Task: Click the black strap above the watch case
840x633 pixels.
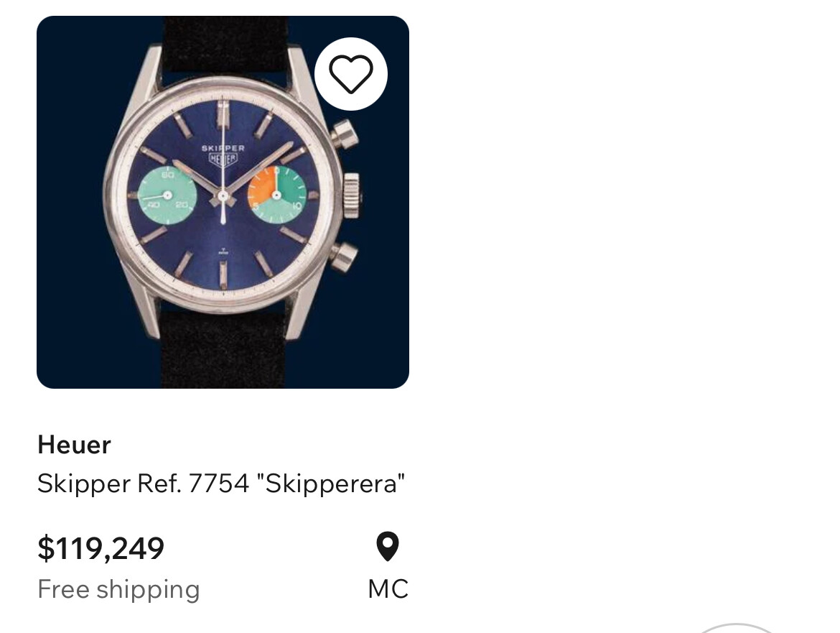Action: point(222,42)
